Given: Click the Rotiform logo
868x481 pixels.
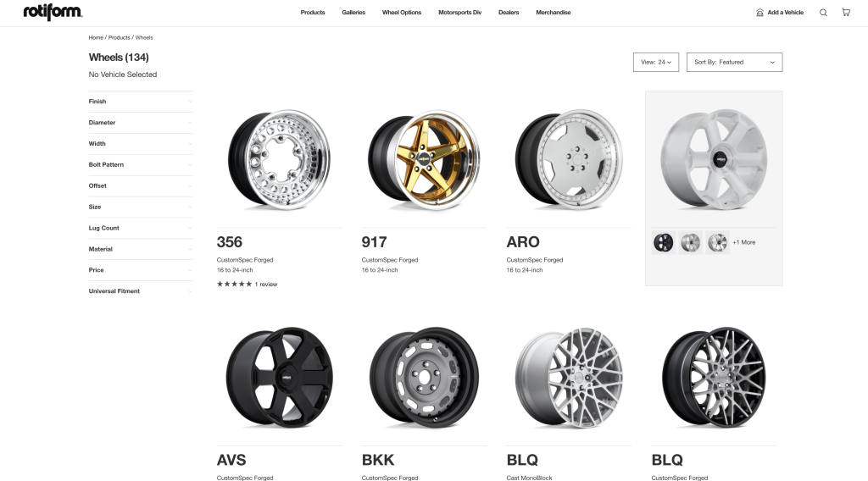Looking at the screenshot, I should pyautogui.click(x=53, y=12).
